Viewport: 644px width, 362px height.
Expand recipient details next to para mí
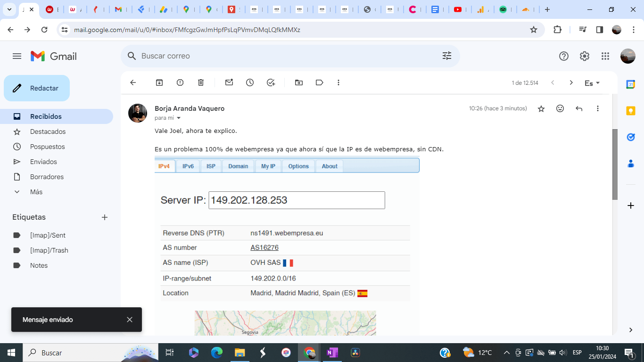tap(179, 118)
